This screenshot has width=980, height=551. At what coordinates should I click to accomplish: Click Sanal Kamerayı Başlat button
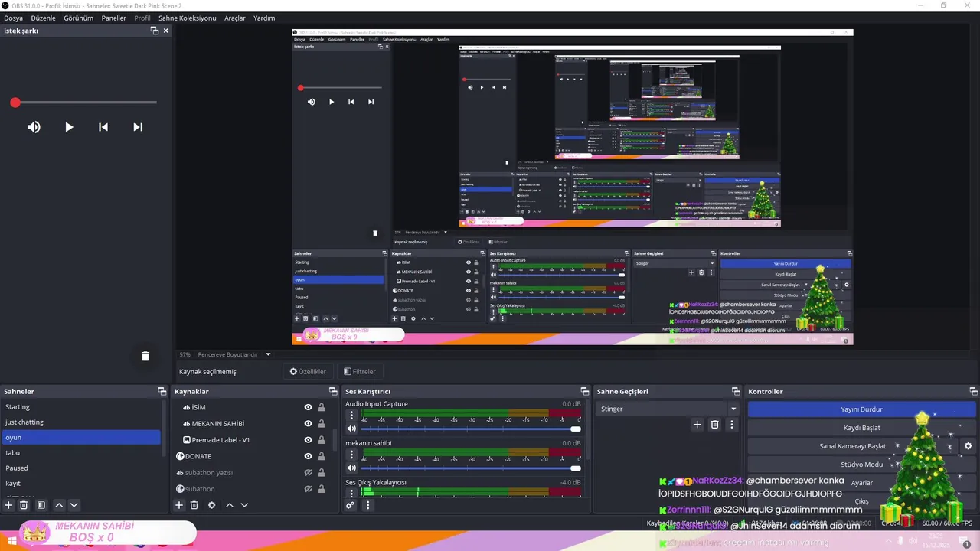852,446
